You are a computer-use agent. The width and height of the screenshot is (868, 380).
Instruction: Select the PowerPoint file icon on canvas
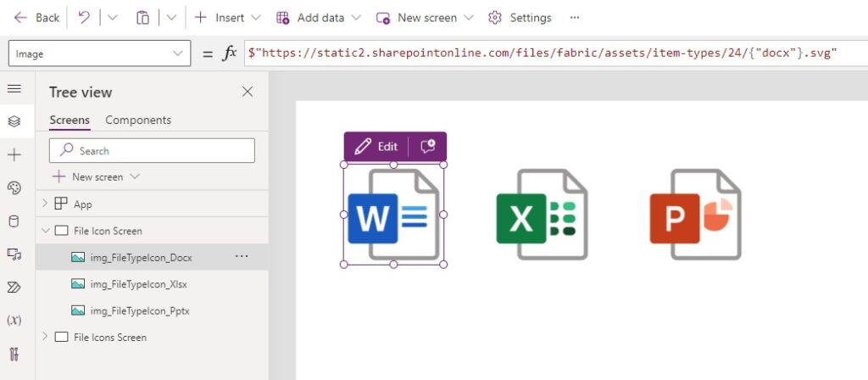coord(695,215)
